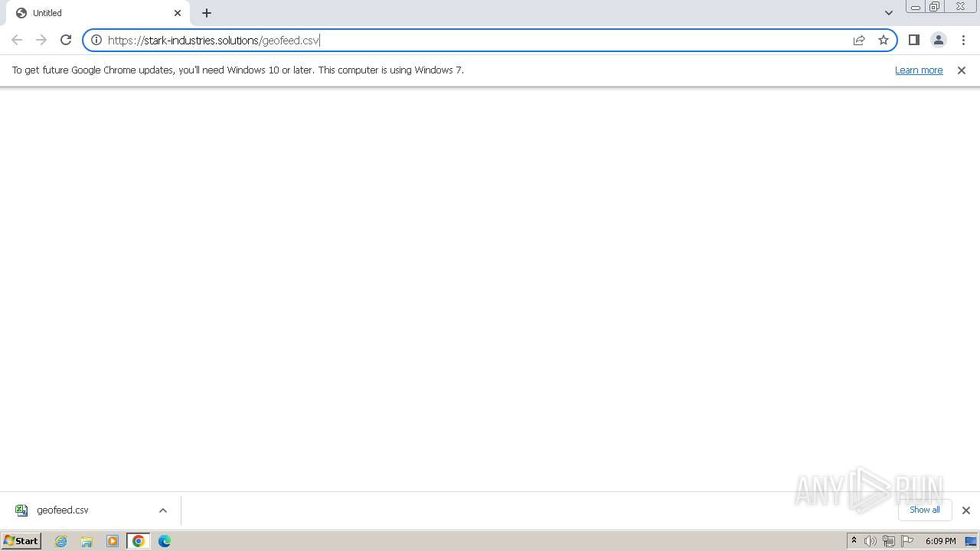Open network status tray icon

pyautogui.click(x=889, y=541)
